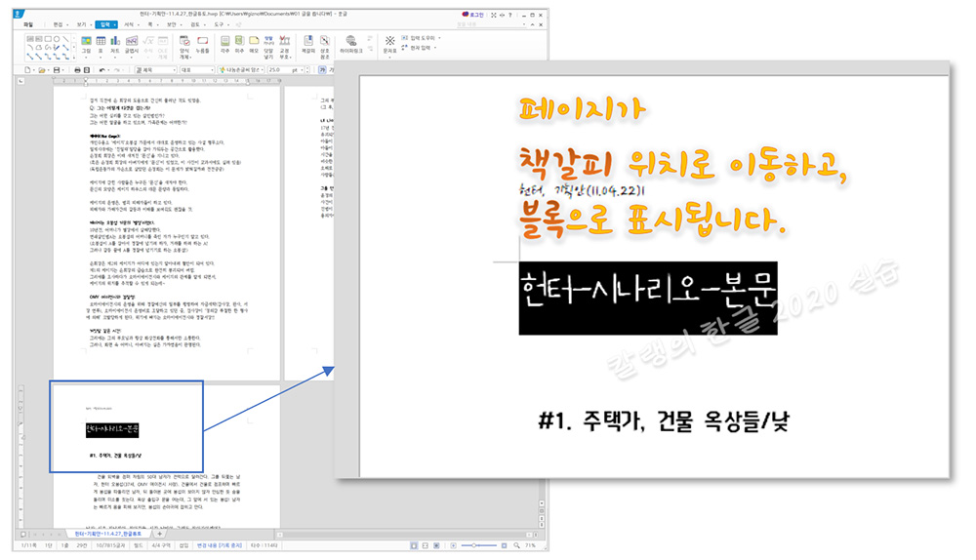Click the horizontal scrollbar at bottom
This screenshot has height=560, width=976.
point(406,535)
